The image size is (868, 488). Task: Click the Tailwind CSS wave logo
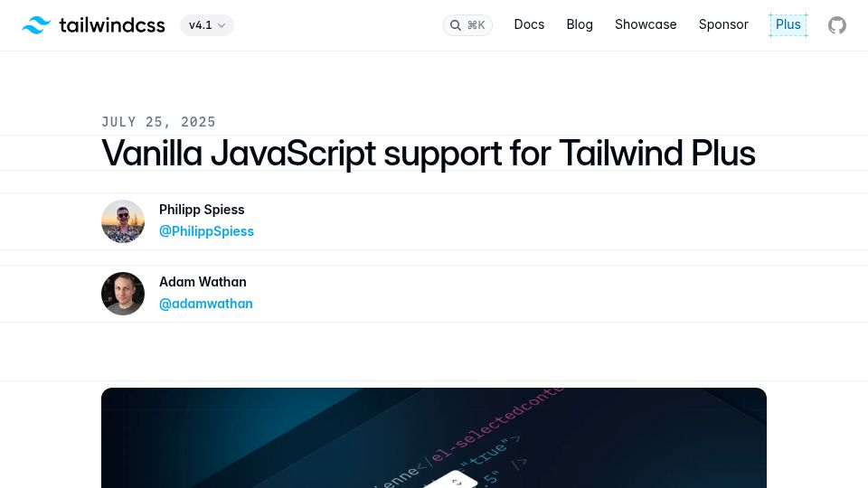(36, 25)
